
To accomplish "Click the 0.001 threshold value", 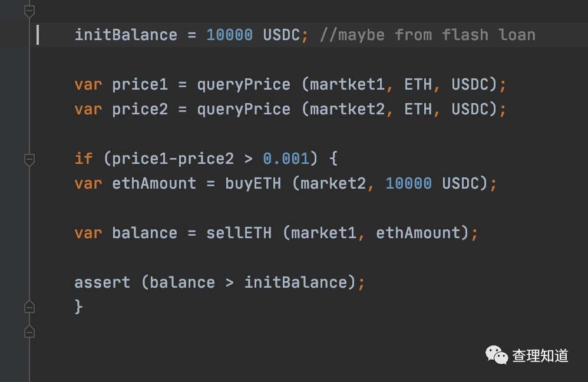I will pos(286,159).
